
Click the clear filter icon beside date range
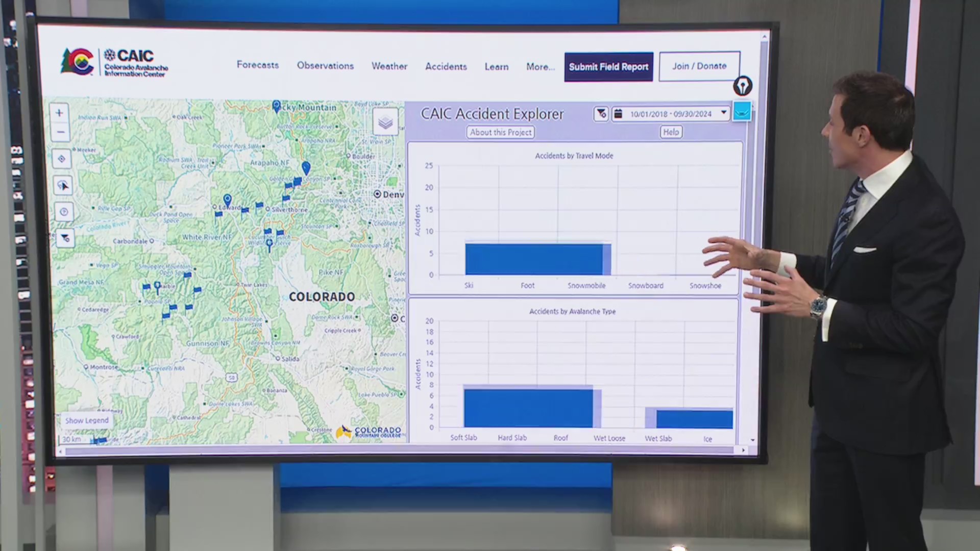point(601,114)
